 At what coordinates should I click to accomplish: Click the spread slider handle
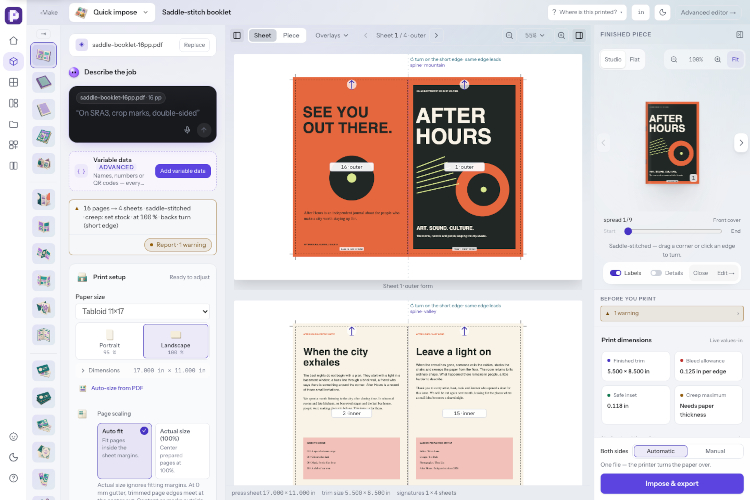628,232
